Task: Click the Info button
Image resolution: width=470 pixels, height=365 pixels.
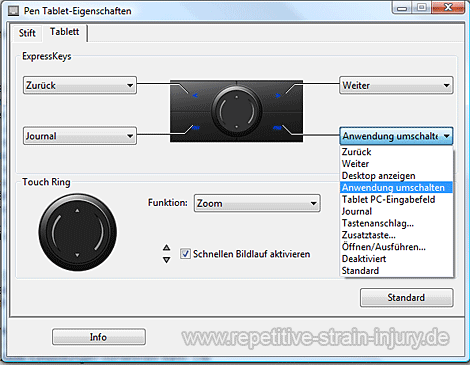Action: (99, 337)
